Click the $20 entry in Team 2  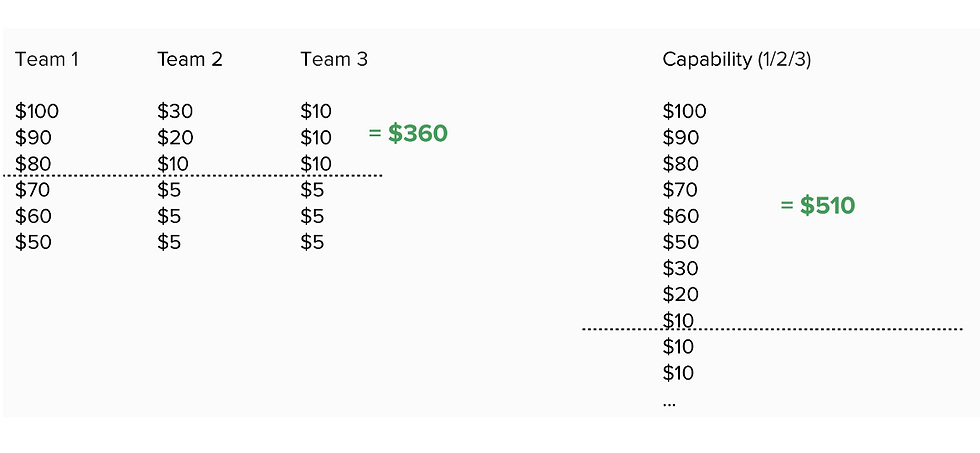[x=175, y=138]
